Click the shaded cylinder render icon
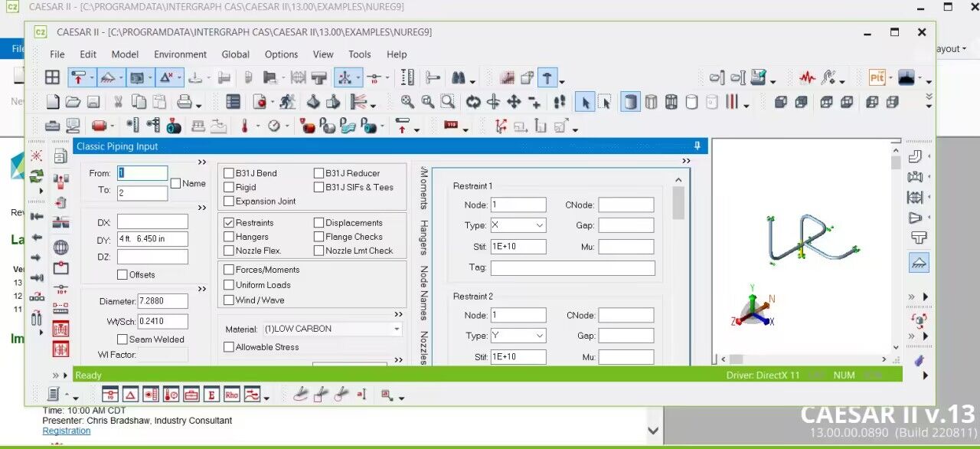The height and width of the screenshot is (449, 980). [x=630, y=102]
